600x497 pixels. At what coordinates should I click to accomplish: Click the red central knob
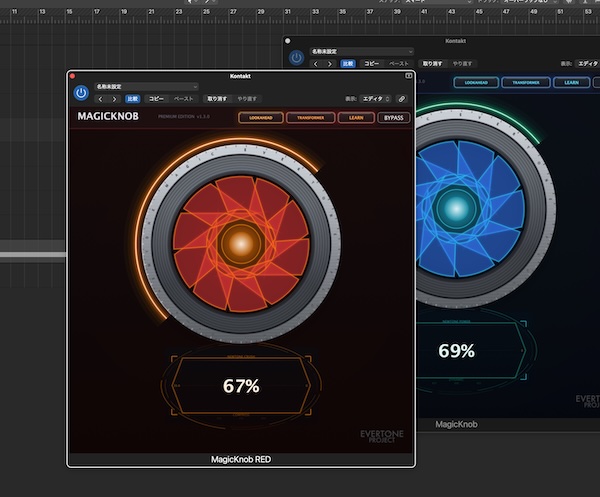coord(241,244)
